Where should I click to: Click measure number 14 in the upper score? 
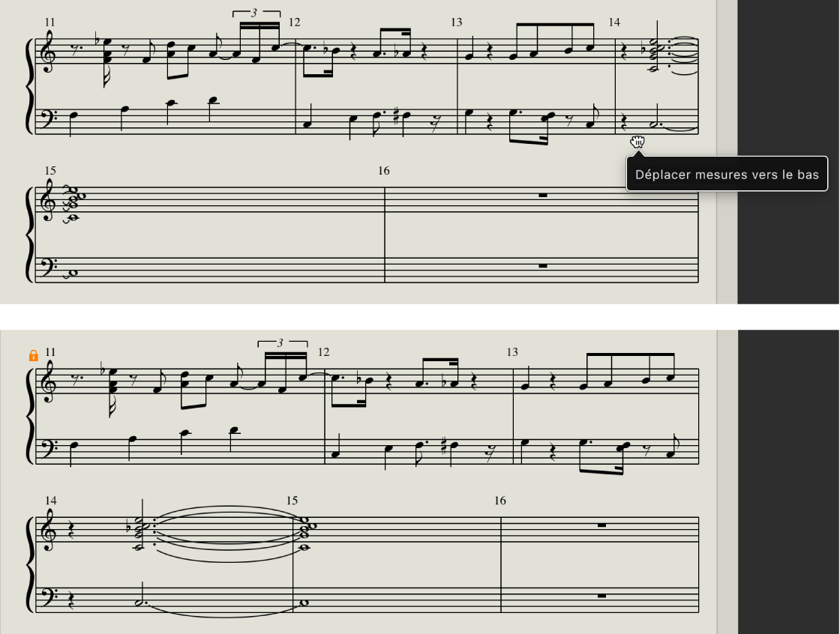(x=614, y=22)
